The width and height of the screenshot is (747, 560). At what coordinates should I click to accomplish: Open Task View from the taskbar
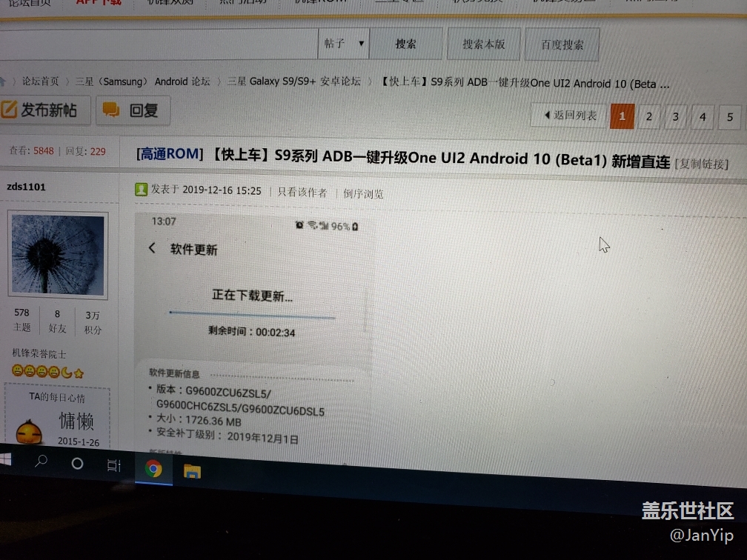point(113,465)
